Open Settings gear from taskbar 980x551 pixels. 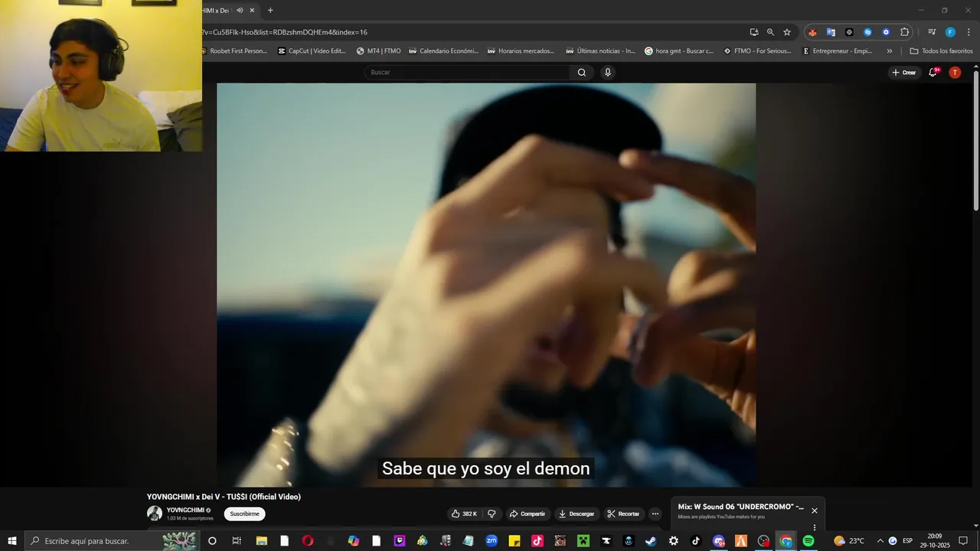[674, 541]
